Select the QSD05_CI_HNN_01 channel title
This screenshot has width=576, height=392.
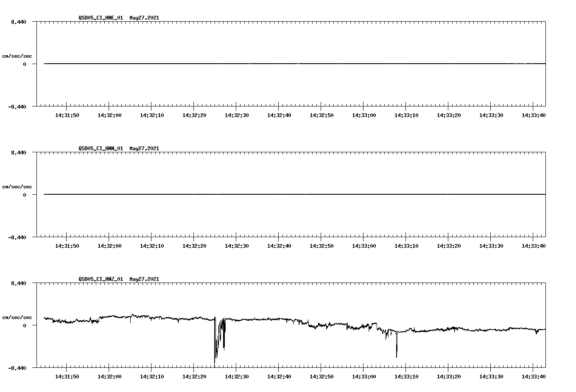pyautogui.click(x=100, y=148)
